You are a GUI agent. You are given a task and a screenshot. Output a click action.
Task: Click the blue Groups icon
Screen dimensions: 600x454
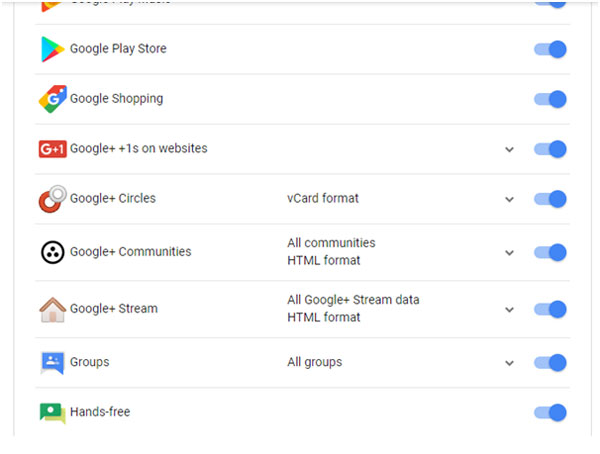(x=52, y=362)
